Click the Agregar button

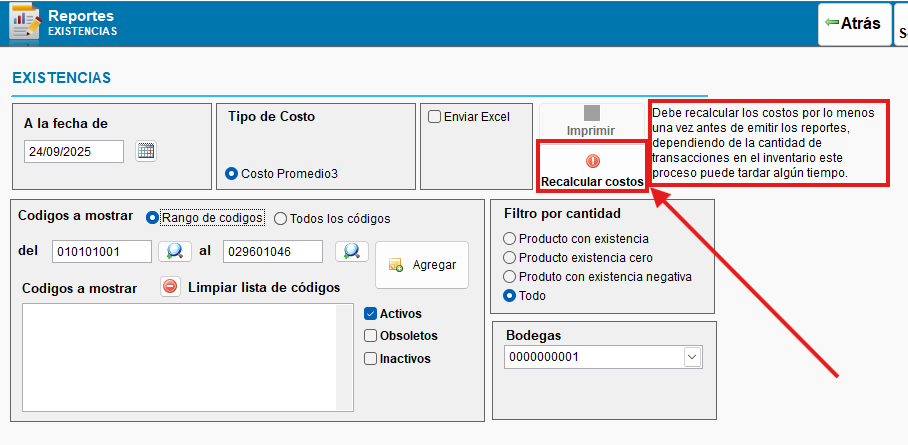422,265
